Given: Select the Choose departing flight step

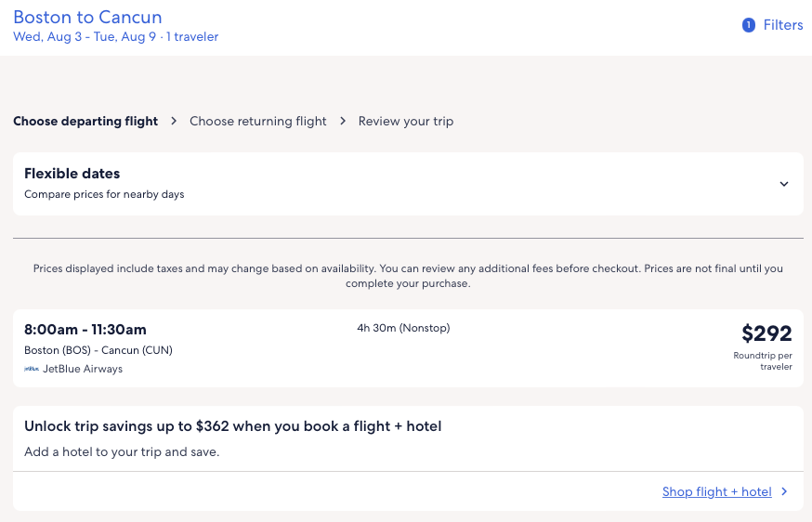Looking at the screenshot, I should click(85, 121).
